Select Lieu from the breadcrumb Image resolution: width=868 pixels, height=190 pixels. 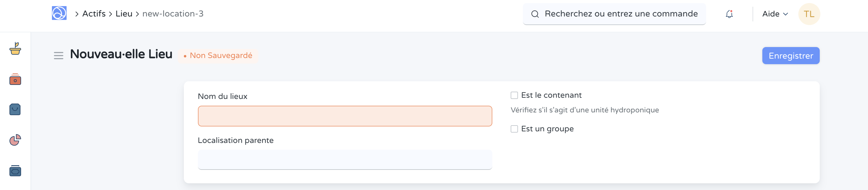(x=124, y=13)
